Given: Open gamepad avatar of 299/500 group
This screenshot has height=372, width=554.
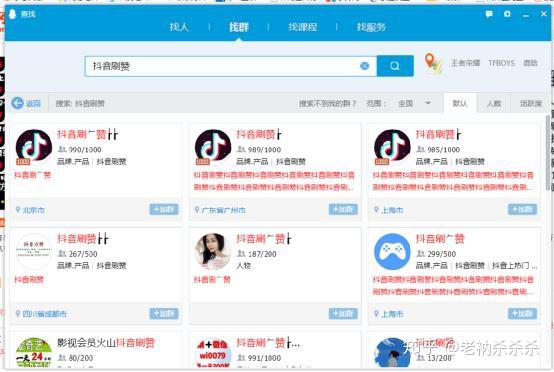Looking at the screenshot, I should pyautogui.click(x=392, y=251).
